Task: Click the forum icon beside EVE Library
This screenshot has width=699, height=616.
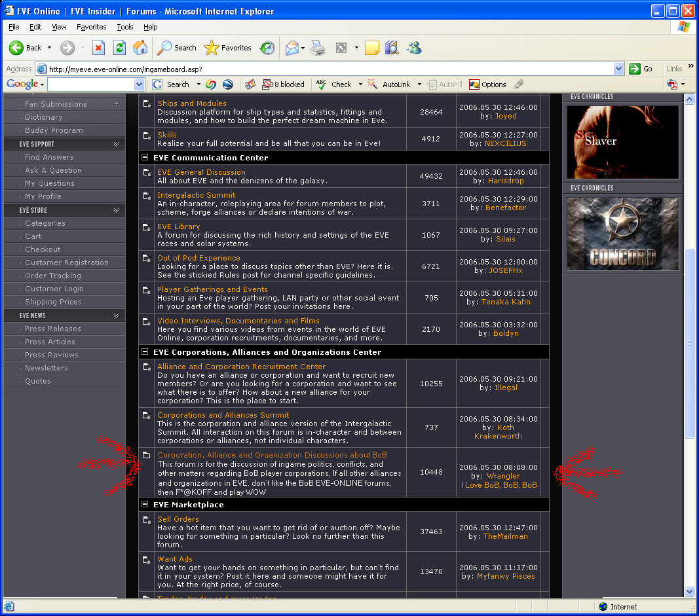Action: click(x=147, y=228)
